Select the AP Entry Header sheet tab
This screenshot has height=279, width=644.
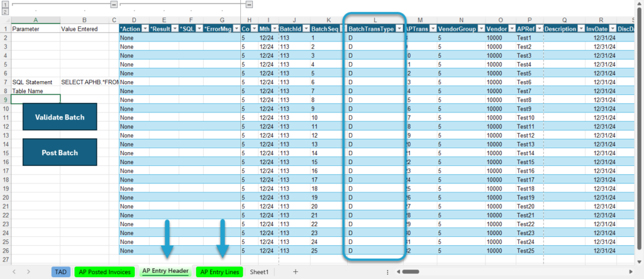click(x=165, y=271)
